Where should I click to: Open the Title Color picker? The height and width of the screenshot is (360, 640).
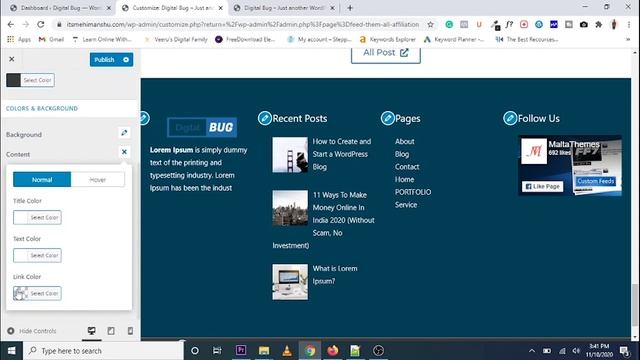pyautogui.click(x=37, y=218)
